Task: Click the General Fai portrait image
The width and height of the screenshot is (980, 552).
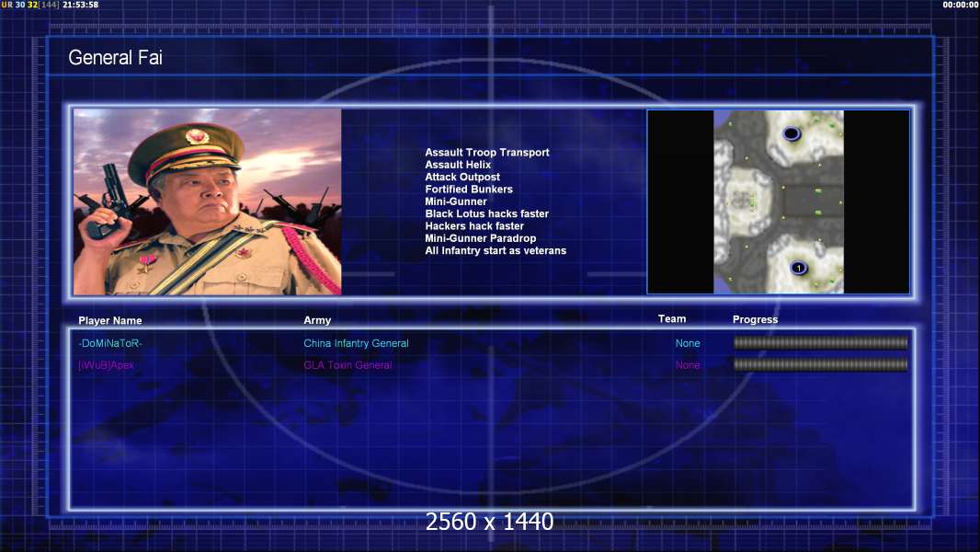Action: 208,201
